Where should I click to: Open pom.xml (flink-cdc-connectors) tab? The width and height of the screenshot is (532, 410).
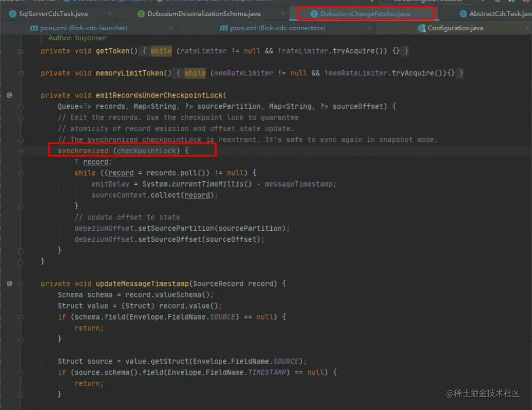coord(278,28)
